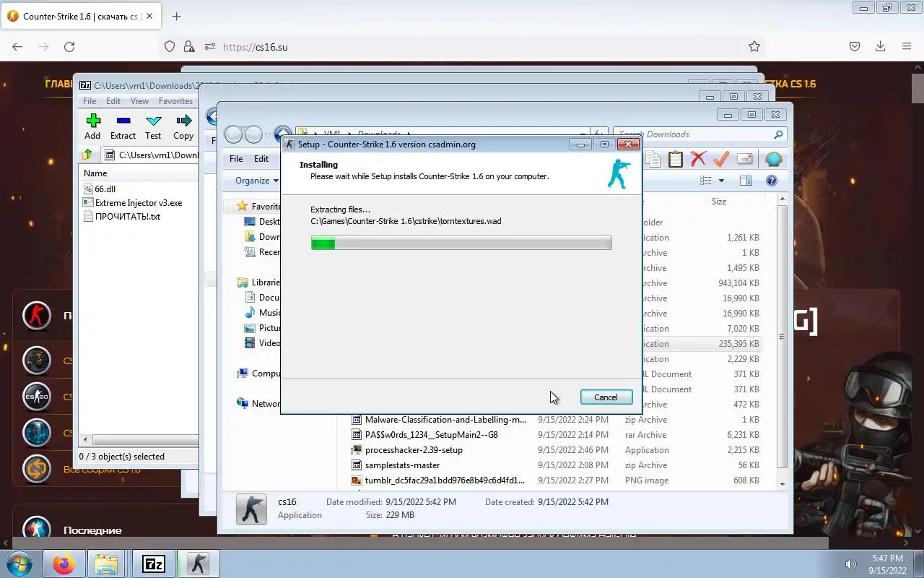Open Firefox downloads panel arrow icon

pyautogui.click(x=880, y=47)
